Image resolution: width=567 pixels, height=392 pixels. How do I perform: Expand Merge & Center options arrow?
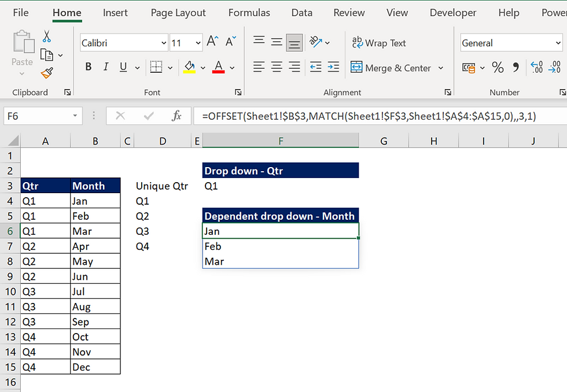point(441,68)
